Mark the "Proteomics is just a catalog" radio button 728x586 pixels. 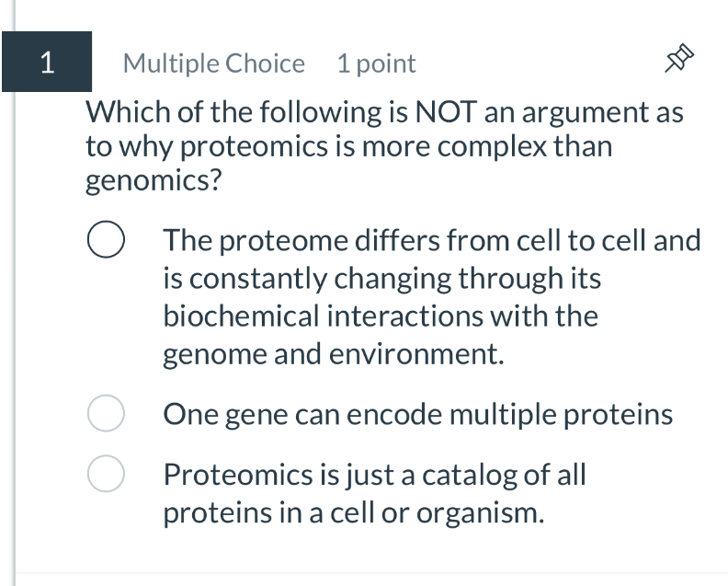(107, 475)
